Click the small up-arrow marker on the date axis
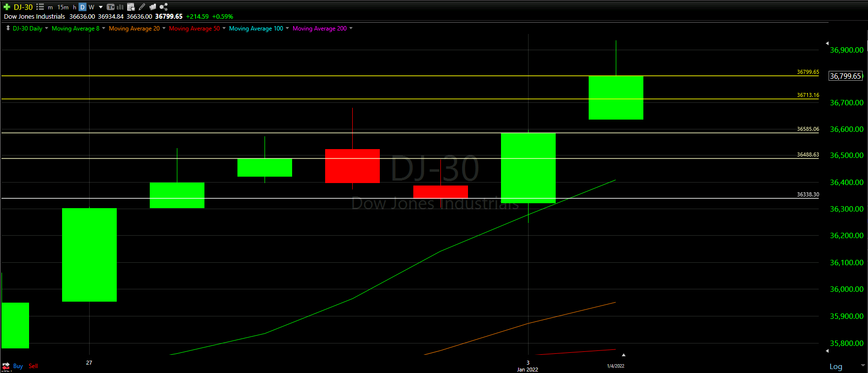The width and height of the screenshot is (868, 373). coord(624,355)
